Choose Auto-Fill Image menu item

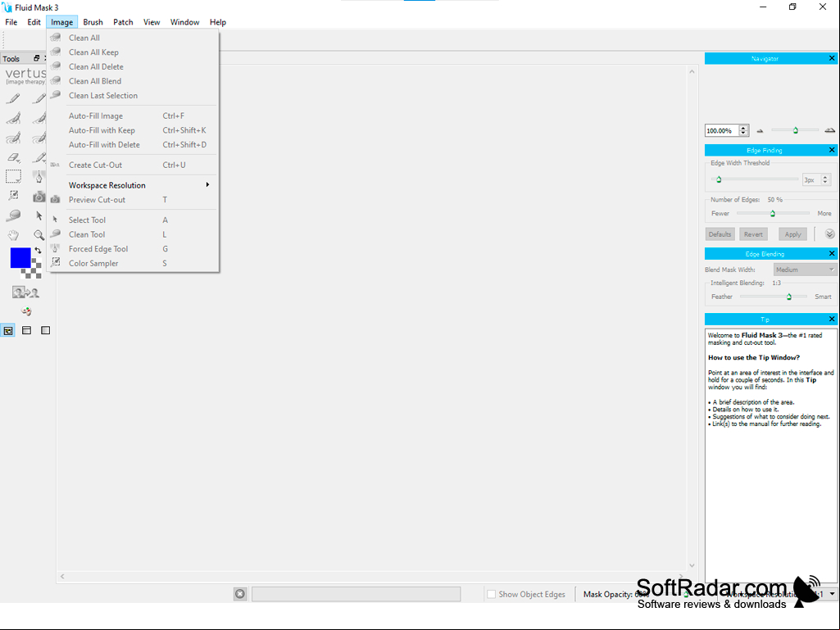pyautogui.click(x=134, y=116)
